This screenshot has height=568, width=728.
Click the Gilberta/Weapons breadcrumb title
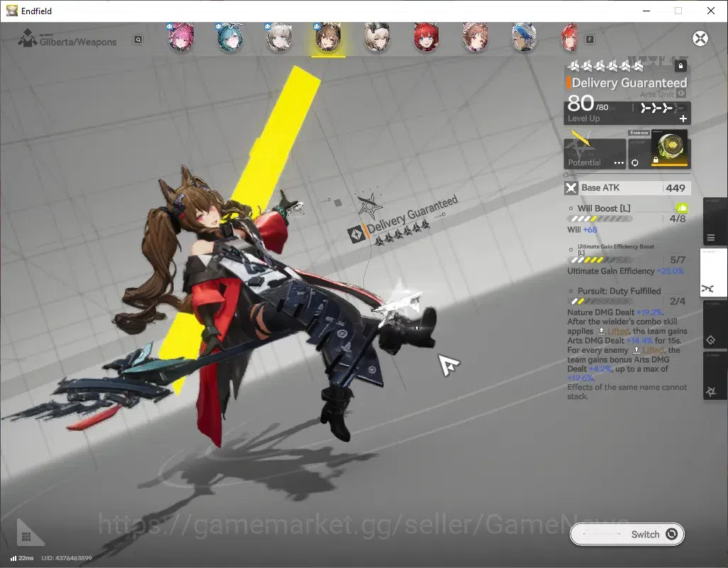78,42
